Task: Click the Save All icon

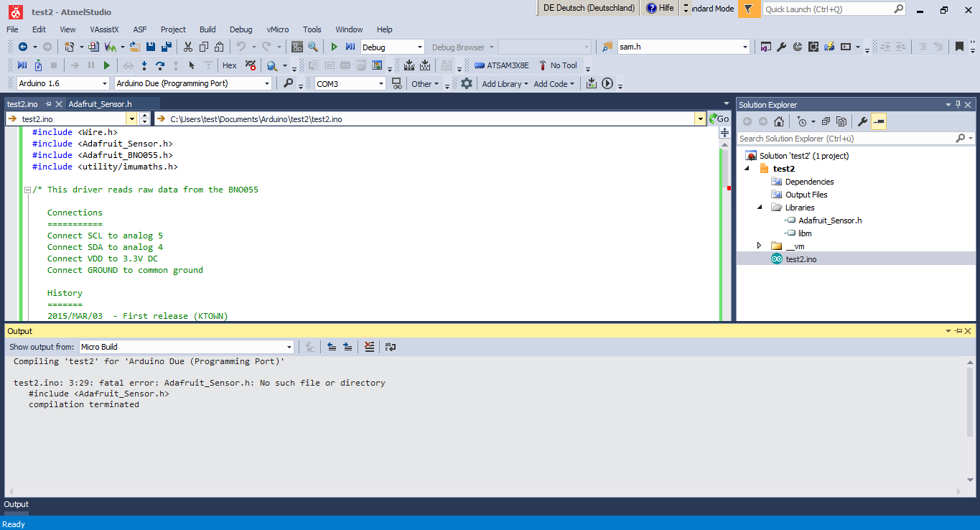Action: click(x=167, y=47)
